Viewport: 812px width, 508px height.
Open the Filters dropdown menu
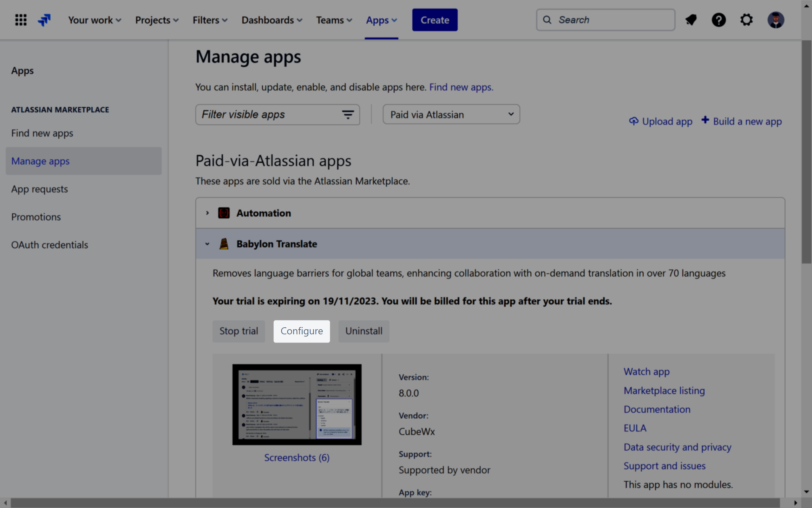[210, 20]
